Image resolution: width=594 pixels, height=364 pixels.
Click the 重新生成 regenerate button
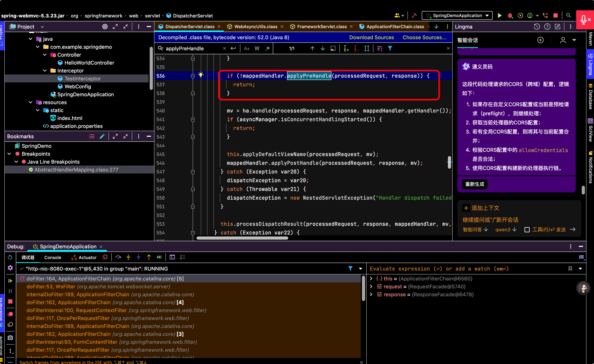coord(475,184)
